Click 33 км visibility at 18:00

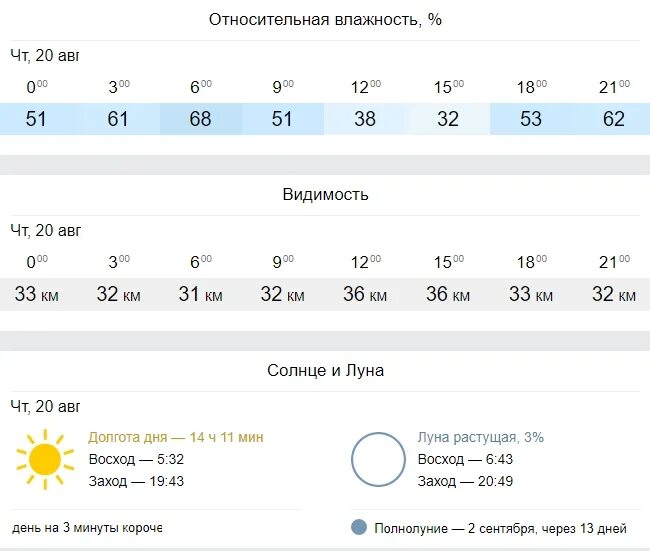[531, 294]
